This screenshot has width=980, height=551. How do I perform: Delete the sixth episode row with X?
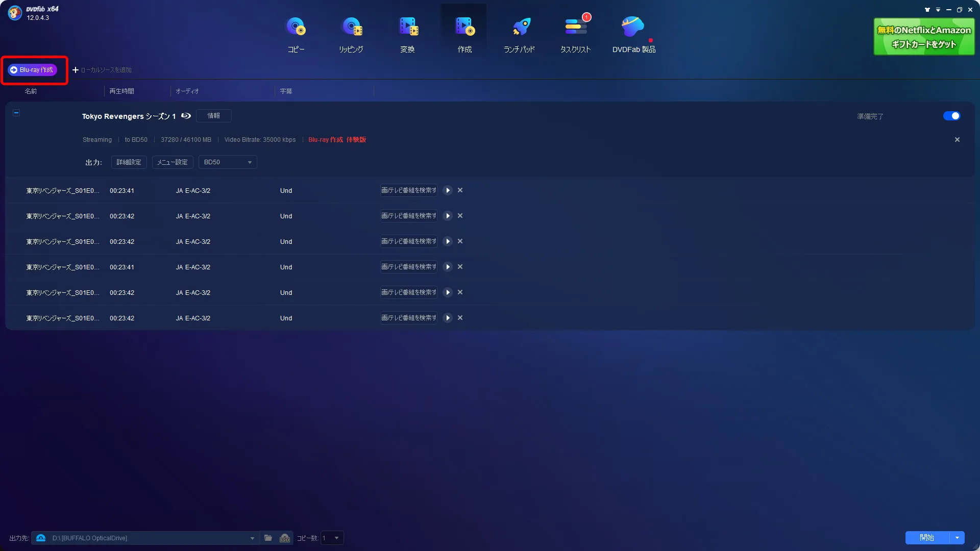(460, 318)
